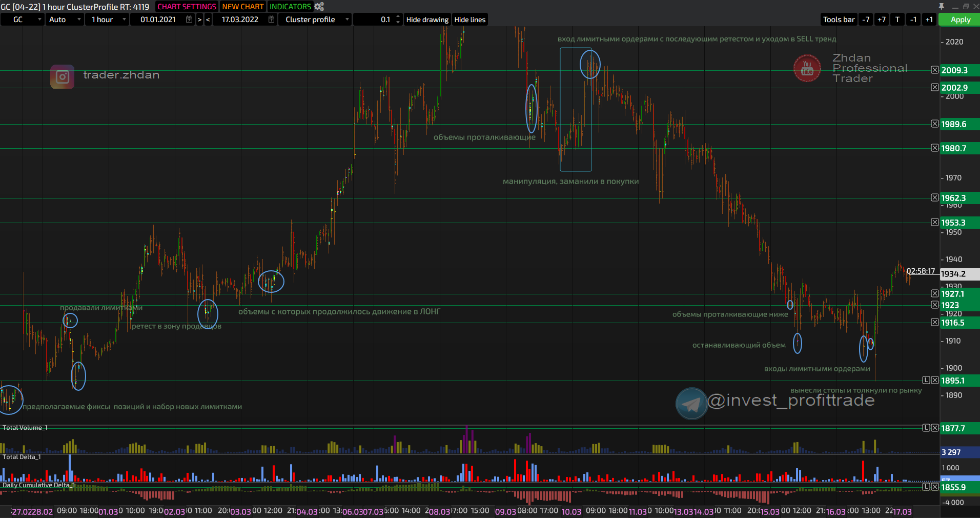Toggle the L lock on the 1895.1 level
Image resolution: width=980 pixels, height=518 pixels.
(x=926, y=381)
